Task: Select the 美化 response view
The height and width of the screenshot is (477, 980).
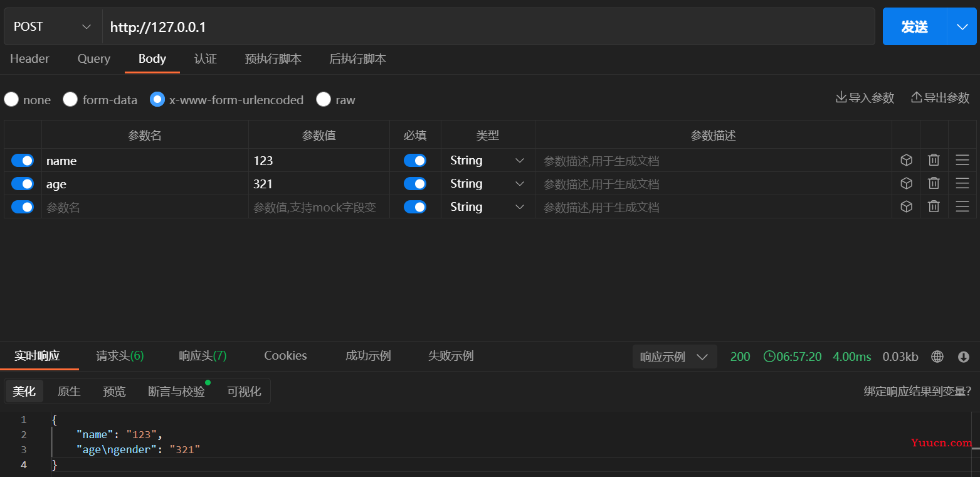Action: click(x=24, y=392)
